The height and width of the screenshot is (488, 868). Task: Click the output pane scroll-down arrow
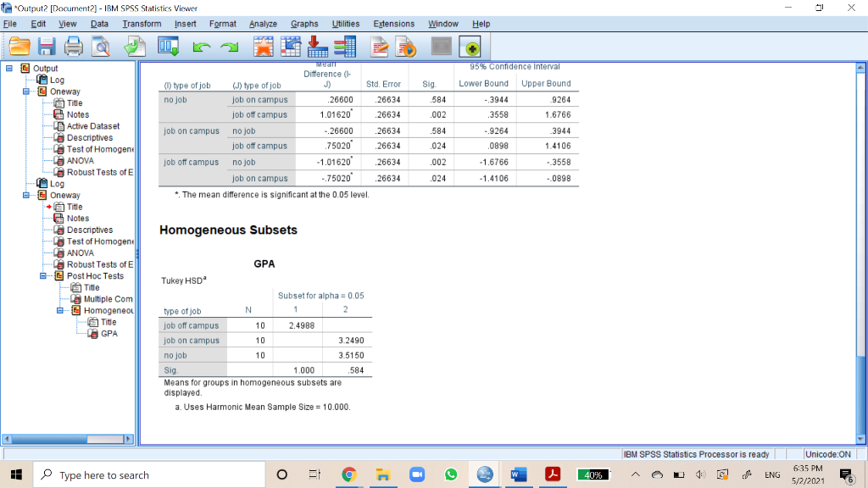click(860, 440)
